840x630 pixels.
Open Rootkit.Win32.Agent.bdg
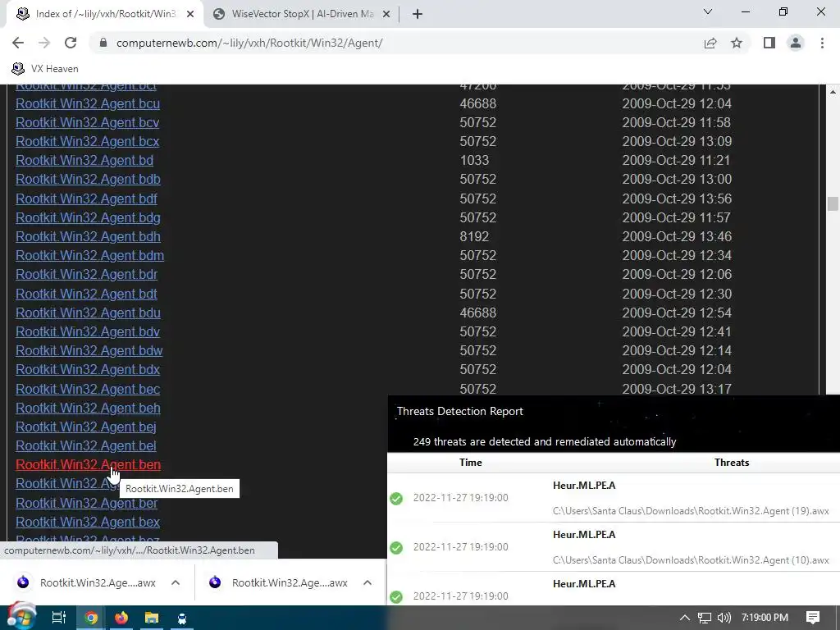coord(88,217)
